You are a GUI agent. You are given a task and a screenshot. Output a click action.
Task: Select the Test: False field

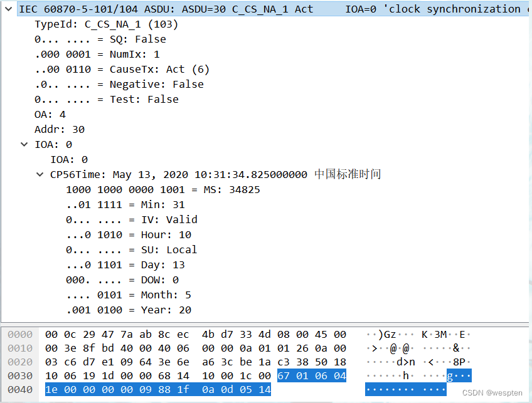107,99
